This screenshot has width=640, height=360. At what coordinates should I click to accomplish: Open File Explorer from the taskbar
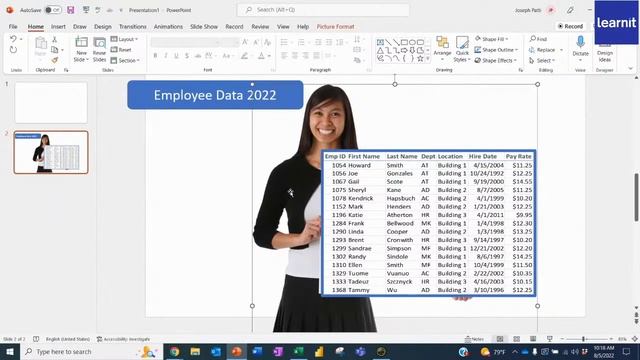195,351
